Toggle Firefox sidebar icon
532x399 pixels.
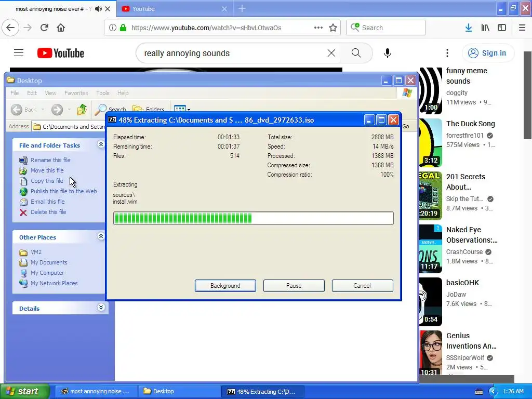click(x=502, y=28)
